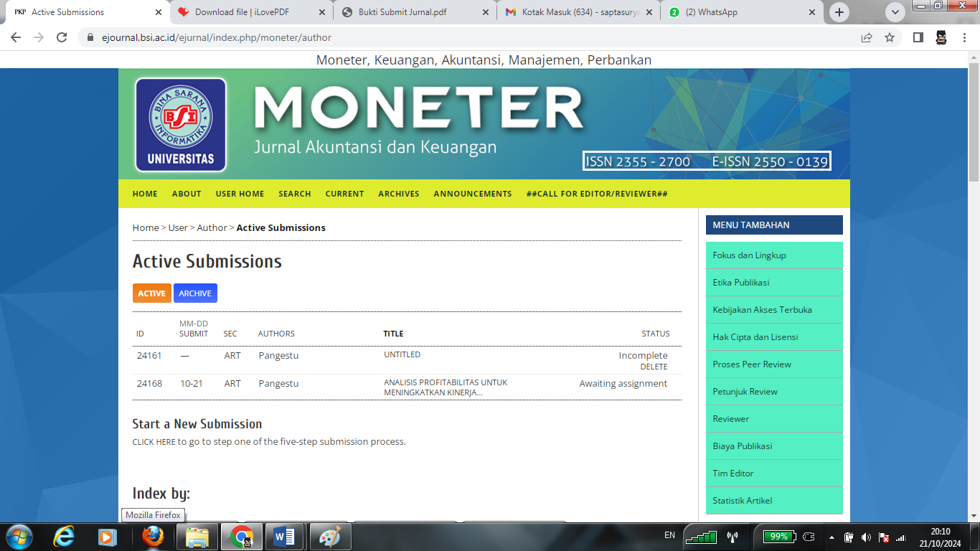This screenshot has width=980, height=551.
Task: Select the blue ARCHIVE button
Action: (195, 293)
